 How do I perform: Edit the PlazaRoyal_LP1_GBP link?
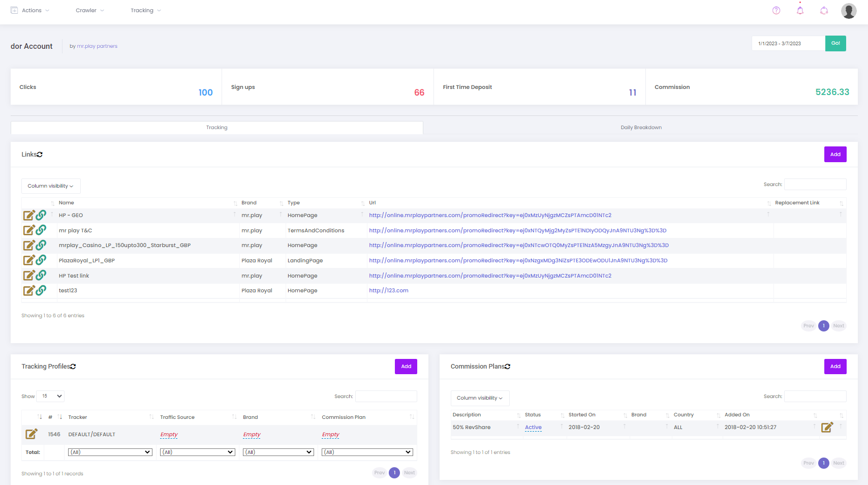coord(29,260)
